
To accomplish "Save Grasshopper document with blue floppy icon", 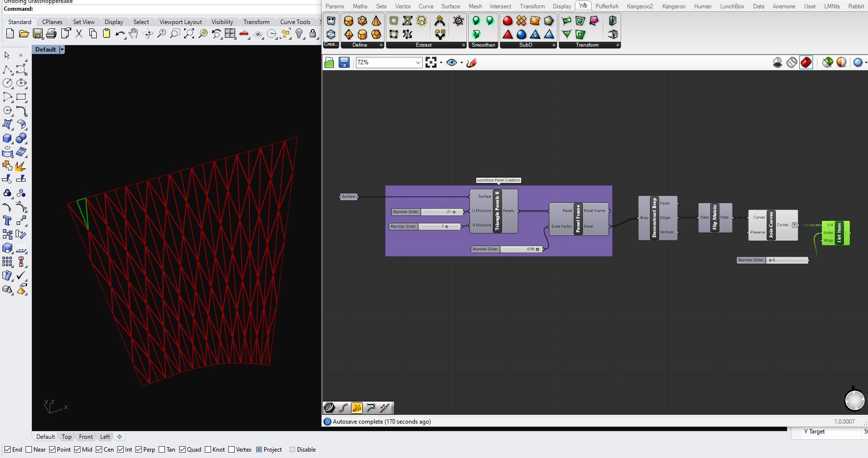I will coord(344,62).
